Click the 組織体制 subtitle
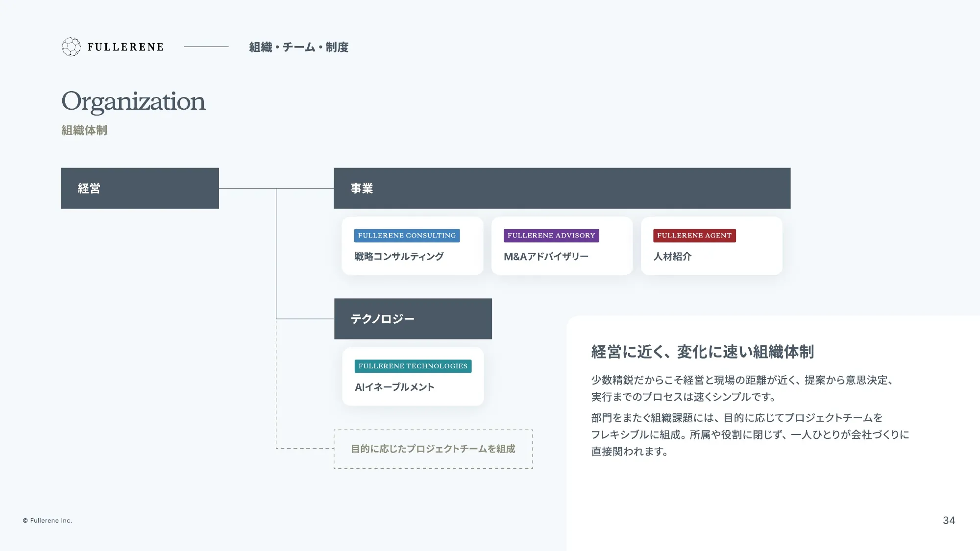Image resolution: width=980 pixels, height=551 pixels. 84,130
